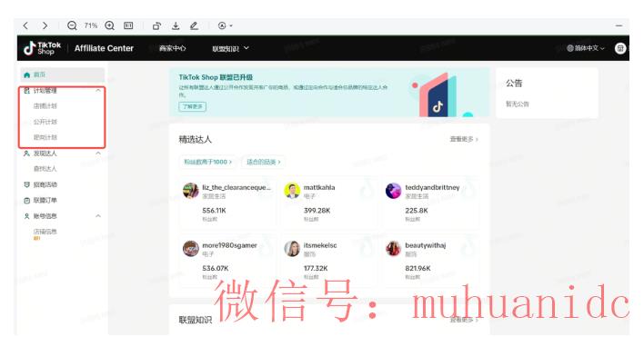The height and width of the screenshot is (337, 644).
Task: Select 首页 in the sidebar
Action: point(63,74)
